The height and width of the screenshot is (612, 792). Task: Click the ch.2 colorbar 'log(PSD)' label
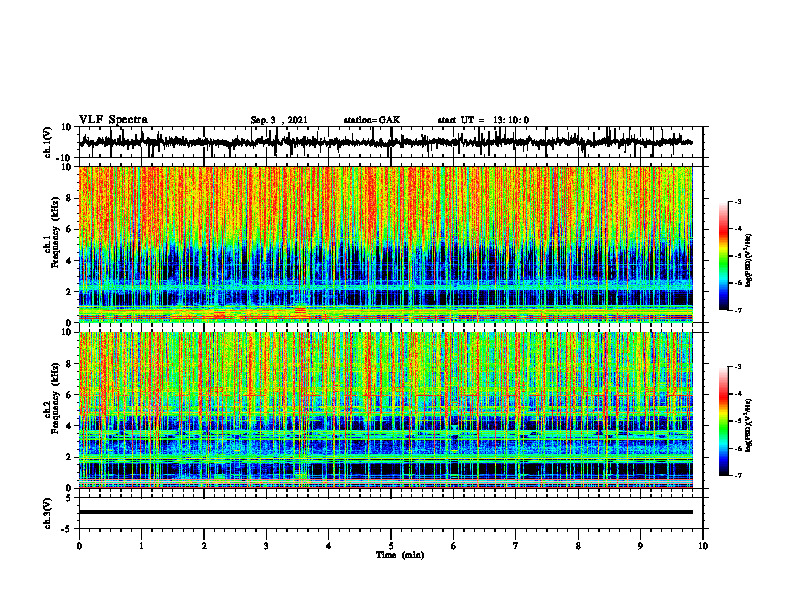point(749,425)
